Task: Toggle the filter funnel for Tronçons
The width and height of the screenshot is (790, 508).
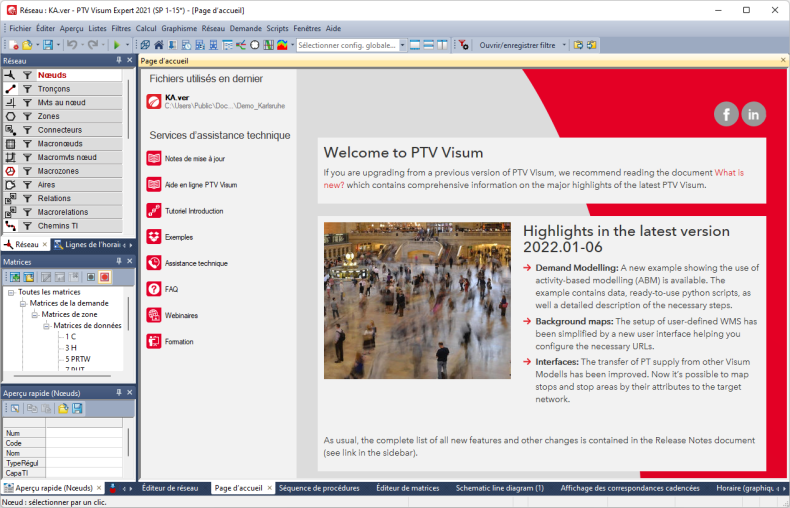Action: tap(28, 89)
